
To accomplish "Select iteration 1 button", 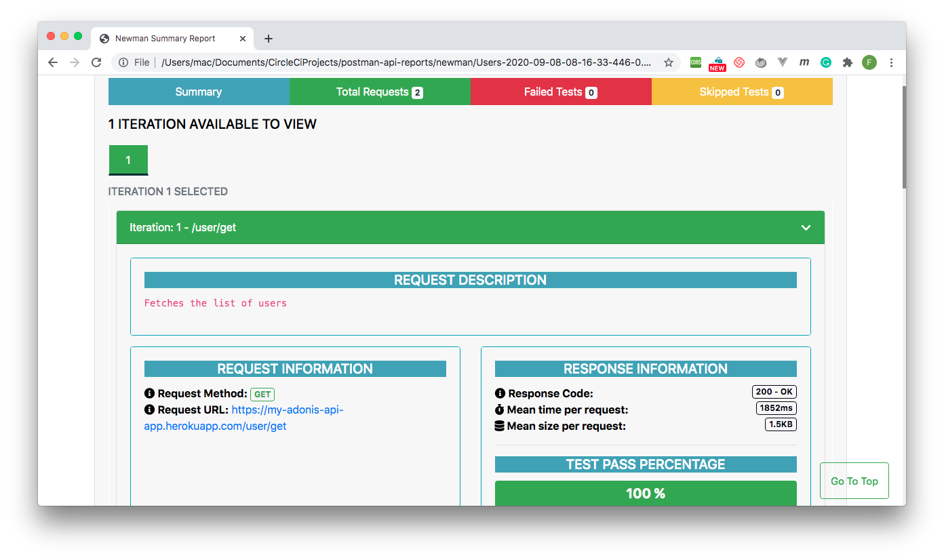I will pos(128,159).
